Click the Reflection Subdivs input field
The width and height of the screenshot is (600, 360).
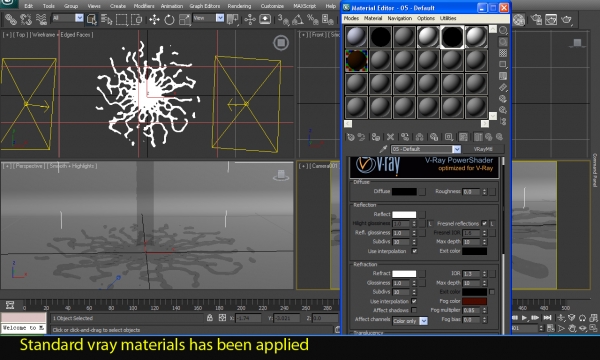pyautogui.click(x=401, y=242)
